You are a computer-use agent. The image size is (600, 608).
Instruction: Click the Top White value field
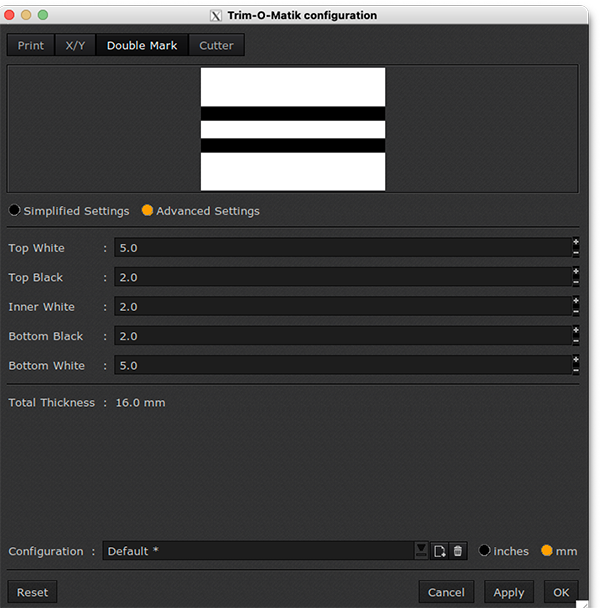click(343, 247)
